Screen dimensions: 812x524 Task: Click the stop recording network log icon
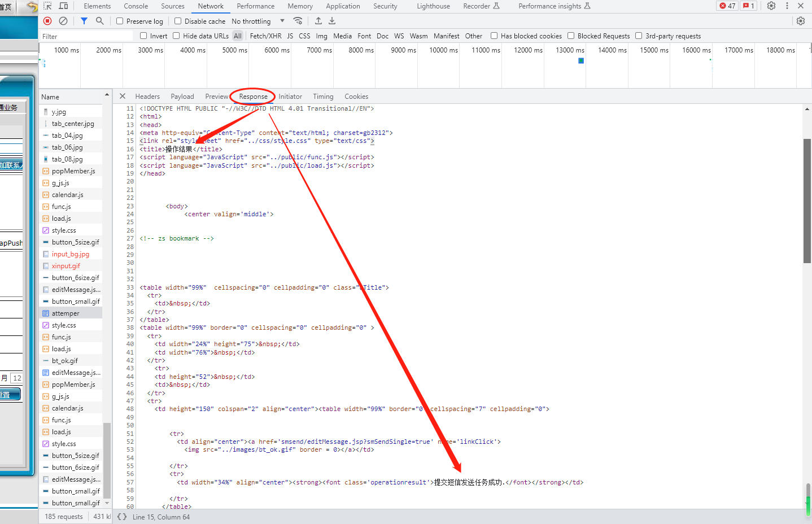(47, 21)
